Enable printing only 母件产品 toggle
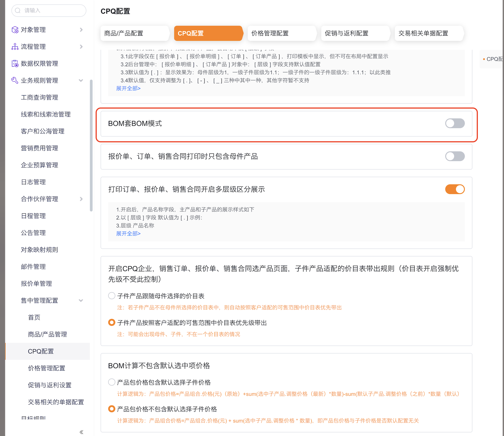Image resolution: width=504 pixels, height=436 pixels. point(455,156)
